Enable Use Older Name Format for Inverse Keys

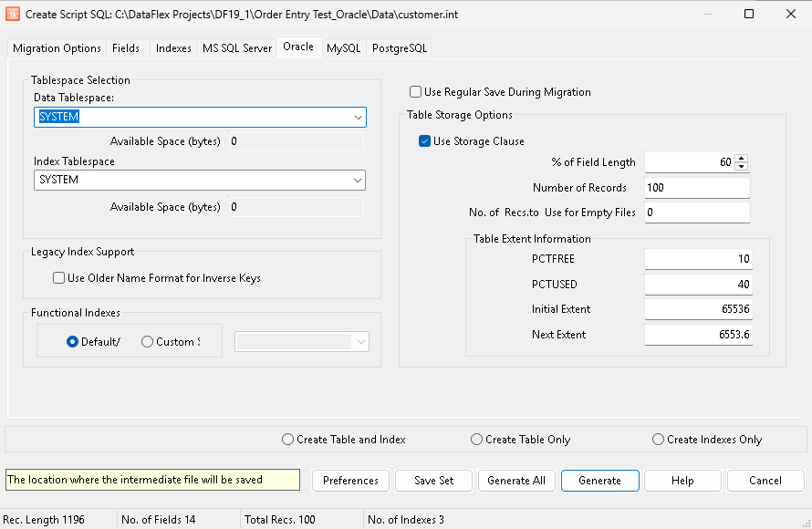[x=59, y=278]
